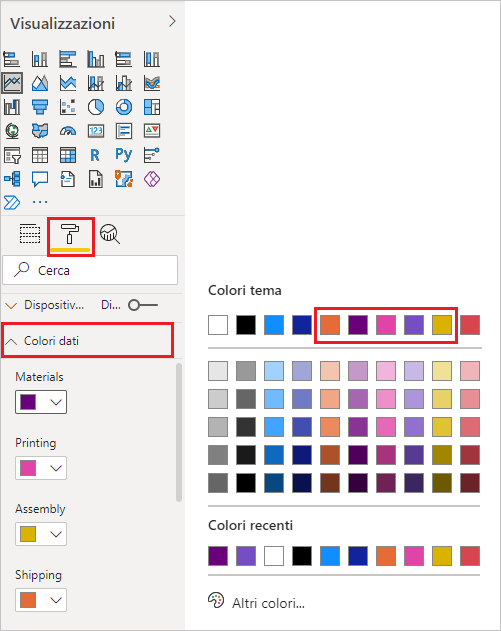Insert the table visual
The width and height of the screenshot is (501, 631).
pyautogui.click(x=40, y=155)
